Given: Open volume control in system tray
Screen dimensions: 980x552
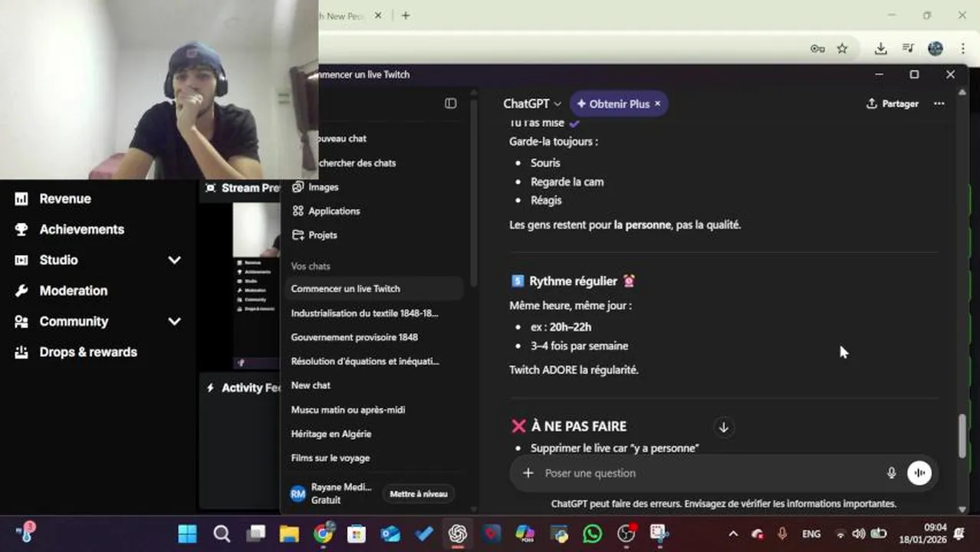Looking at the screenshot, I should (x=858, y=534).
